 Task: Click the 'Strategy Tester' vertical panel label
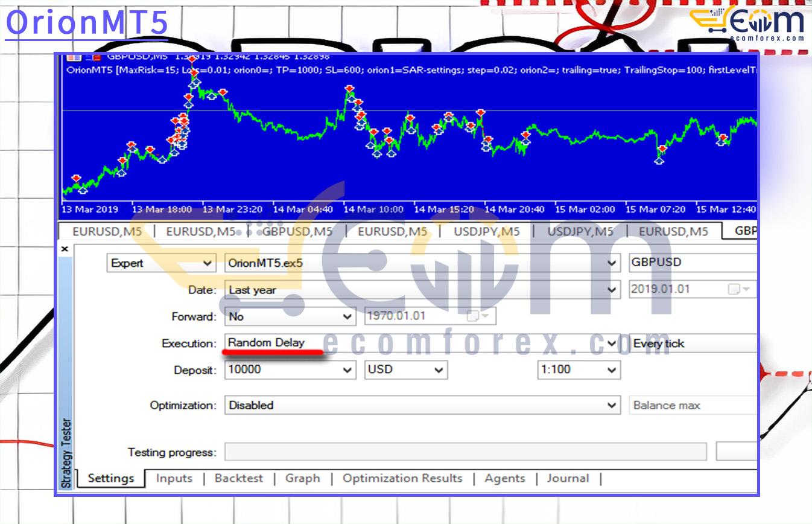pyautogui.click(x=66, y=453)
